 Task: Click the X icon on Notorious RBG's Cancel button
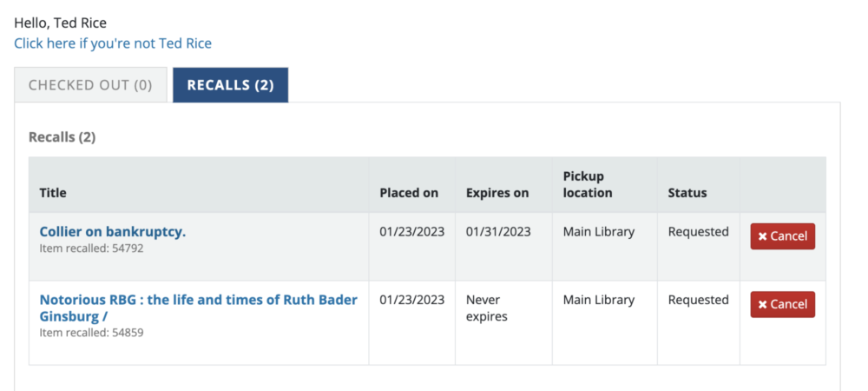[763, 304]
